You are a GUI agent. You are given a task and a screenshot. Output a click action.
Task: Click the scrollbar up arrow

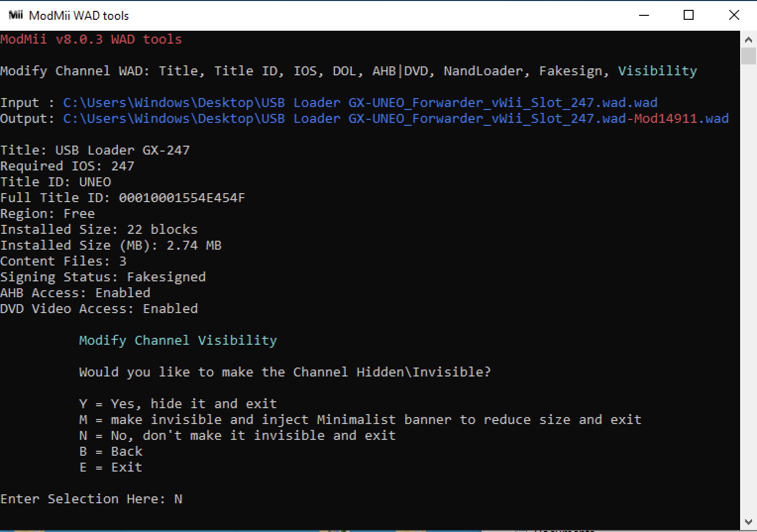point(749,39)
